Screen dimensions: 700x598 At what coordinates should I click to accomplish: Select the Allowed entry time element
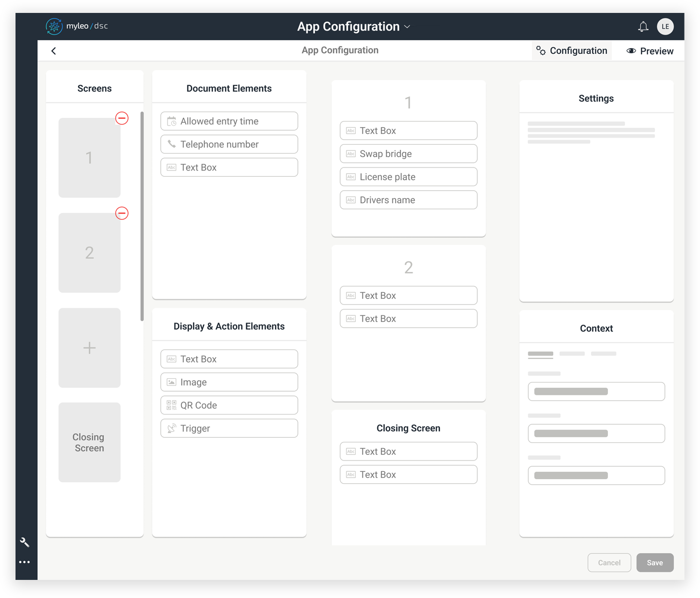[x=229, y=121]
